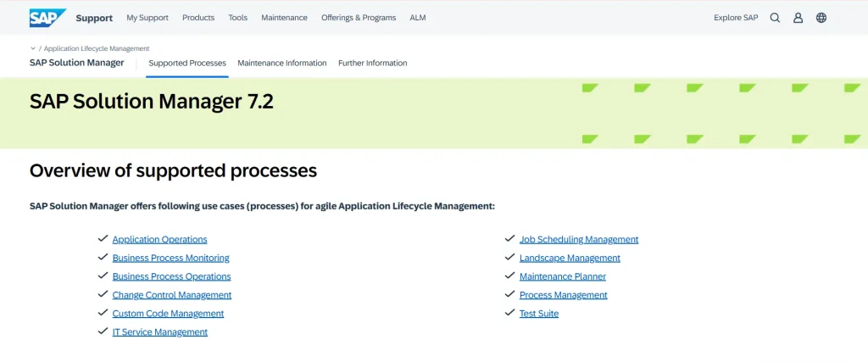Open the Test Suite link

(538, 314)
